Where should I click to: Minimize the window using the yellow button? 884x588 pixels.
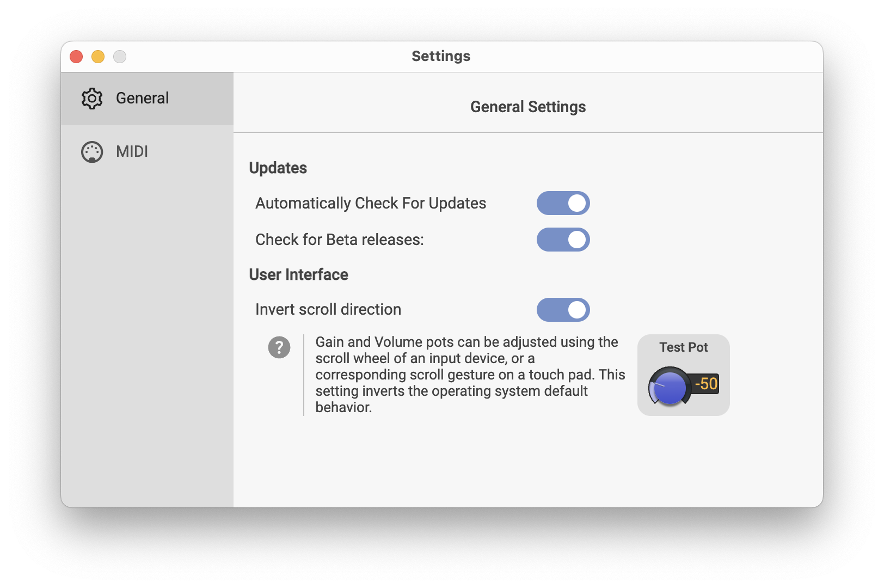pos(98,57)
